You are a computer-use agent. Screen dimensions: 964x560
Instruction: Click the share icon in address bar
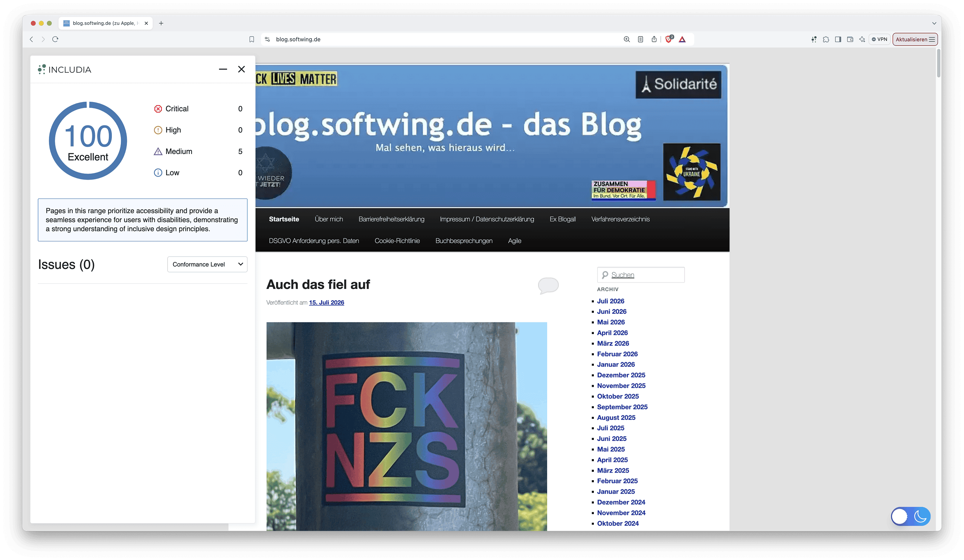click(x=654, y=40)
